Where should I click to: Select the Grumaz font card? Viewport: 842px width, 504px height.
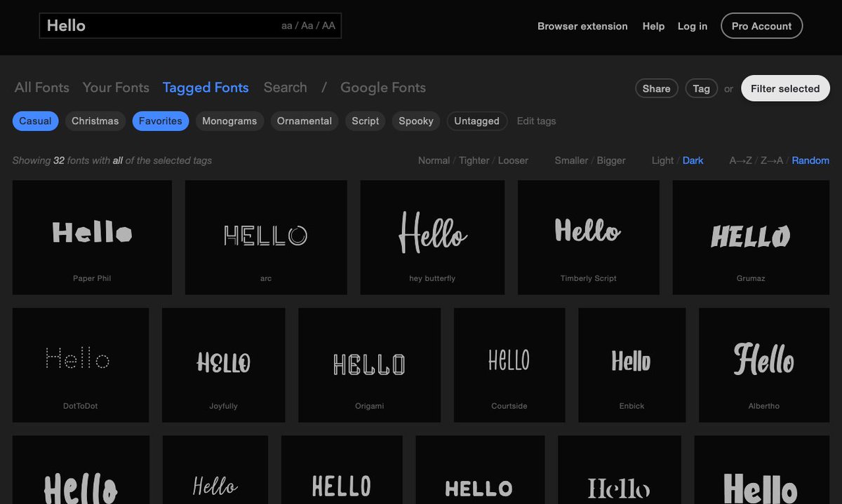751,238
